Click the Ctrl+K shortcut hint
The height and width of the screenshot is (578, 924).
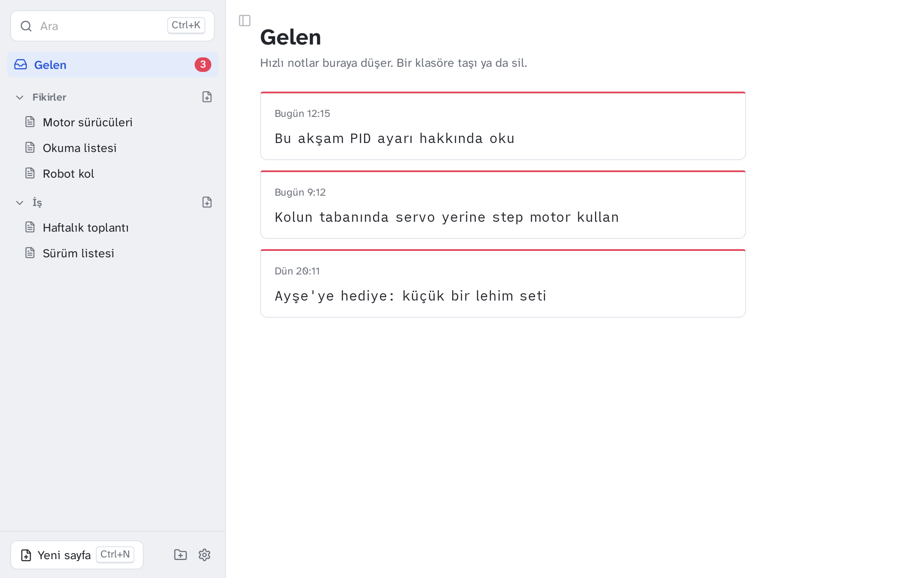(x=186, y=25)
